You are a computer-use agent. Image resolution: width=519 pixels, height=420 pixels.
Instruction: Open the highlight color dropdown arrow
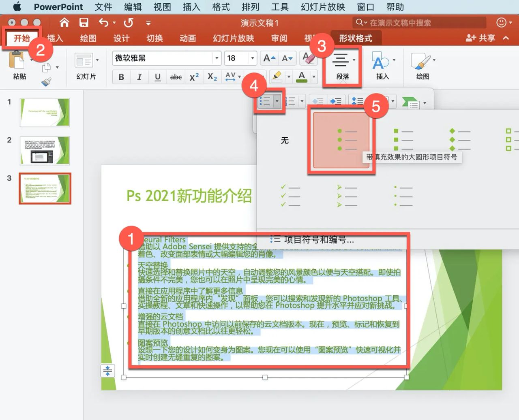tap(289, 77)
